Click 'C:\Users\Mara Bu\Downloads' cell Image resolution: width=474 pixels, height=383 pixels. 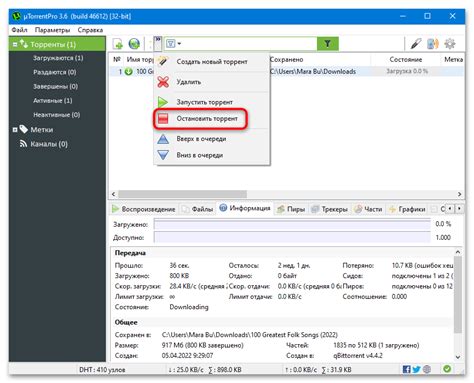pos(313,71)
